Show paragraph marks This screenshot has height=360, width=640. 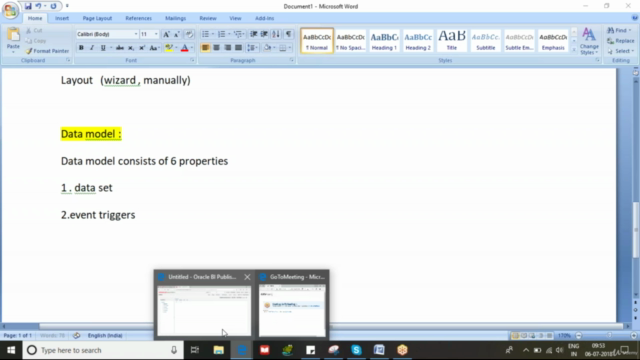pyautogui.click(x=289, y=34)
